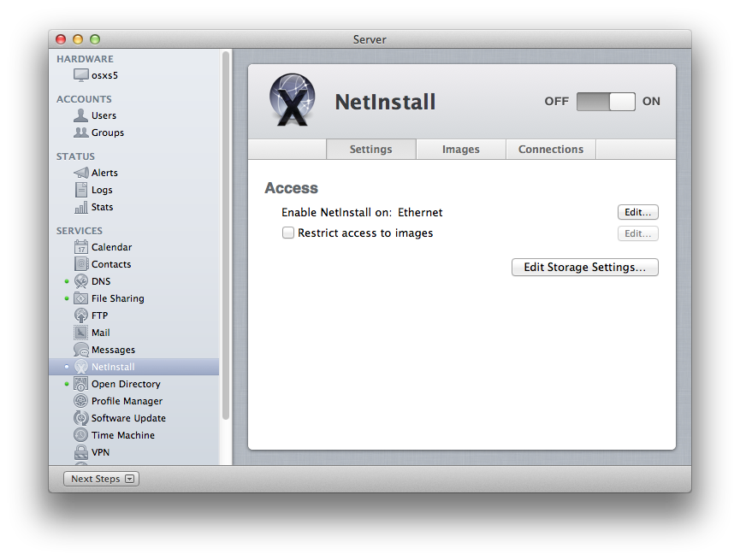Select the NetInstall sidebar icon

point(80,367)
